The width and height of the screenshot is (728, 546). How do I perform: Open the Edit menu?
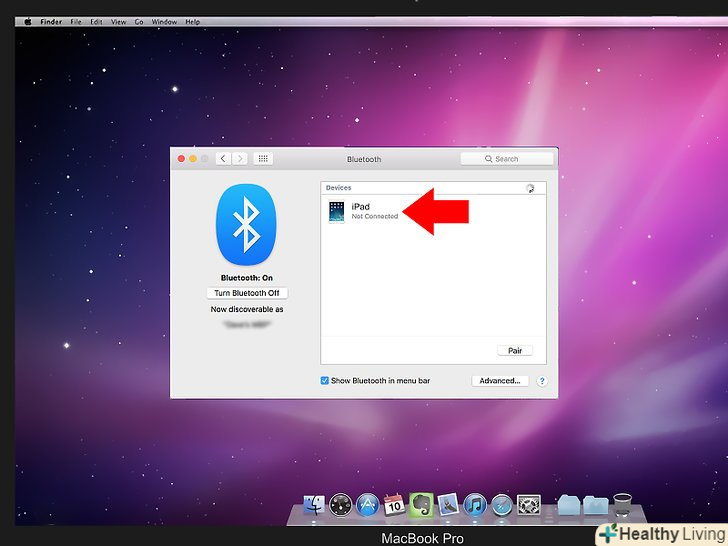point(96,21)
